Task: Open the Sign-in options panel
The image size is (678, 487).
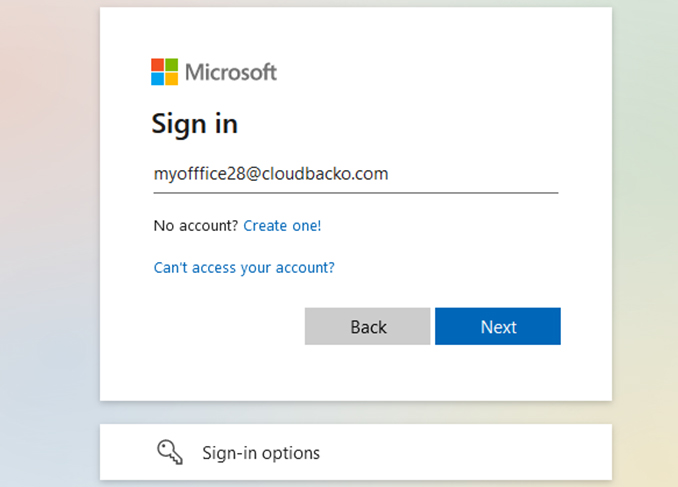Action: pos(356,452)
